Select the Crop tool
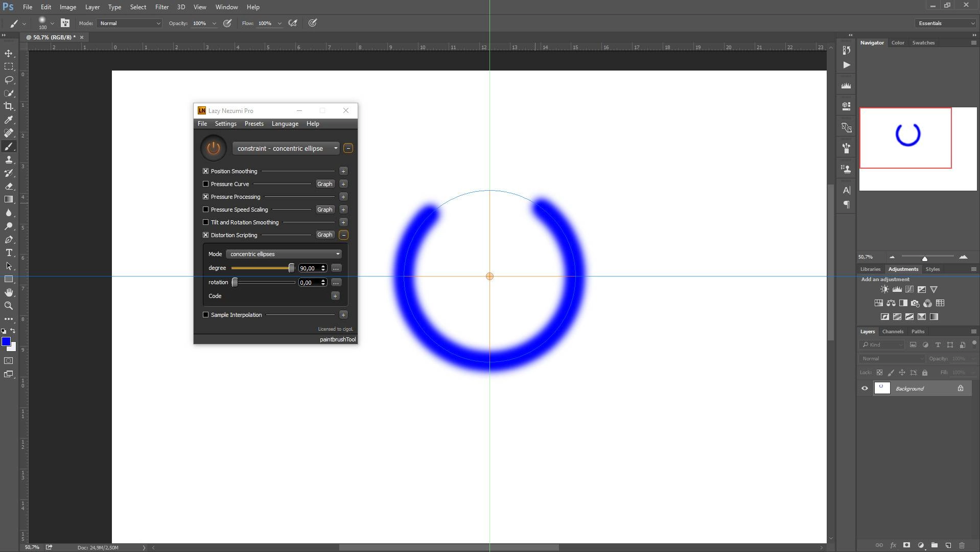This screenshot has height=552, width=980. 9,106
